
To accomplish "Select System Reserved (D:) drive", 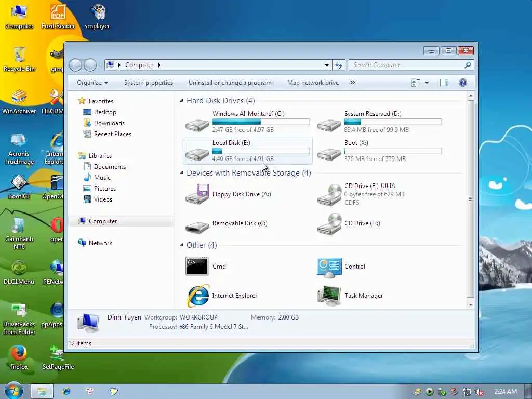I will (x=379, y=122).
